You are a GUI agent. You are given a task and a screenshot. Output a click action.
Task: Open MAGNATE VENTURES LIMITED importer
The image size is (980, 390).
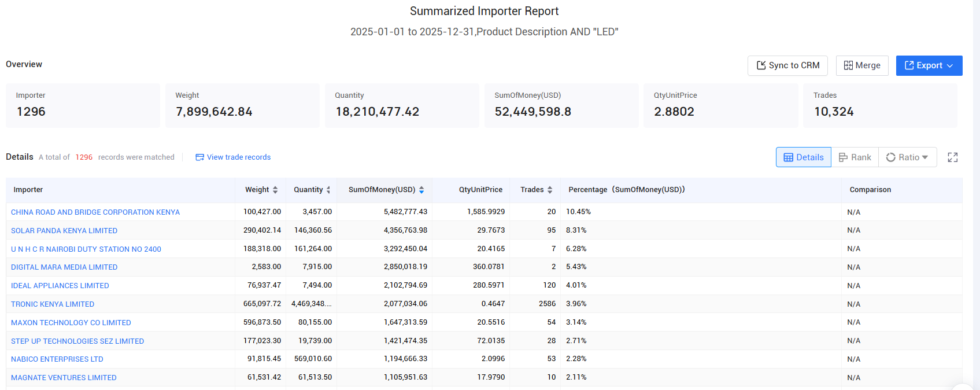(x=64, y=378)
